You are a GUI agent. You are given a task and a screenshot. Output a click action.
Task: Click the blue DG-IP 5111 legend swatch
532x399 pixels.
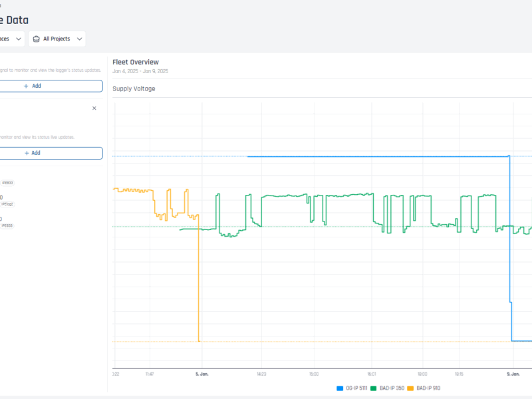coord(340,388)
